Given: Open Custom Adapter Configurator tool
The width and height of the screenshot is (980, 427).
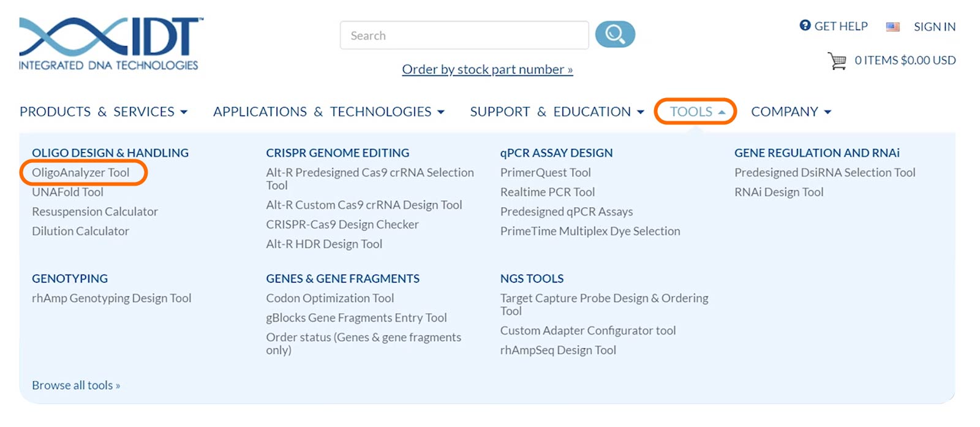Looking at the screenshot, I should pos(588,330).
